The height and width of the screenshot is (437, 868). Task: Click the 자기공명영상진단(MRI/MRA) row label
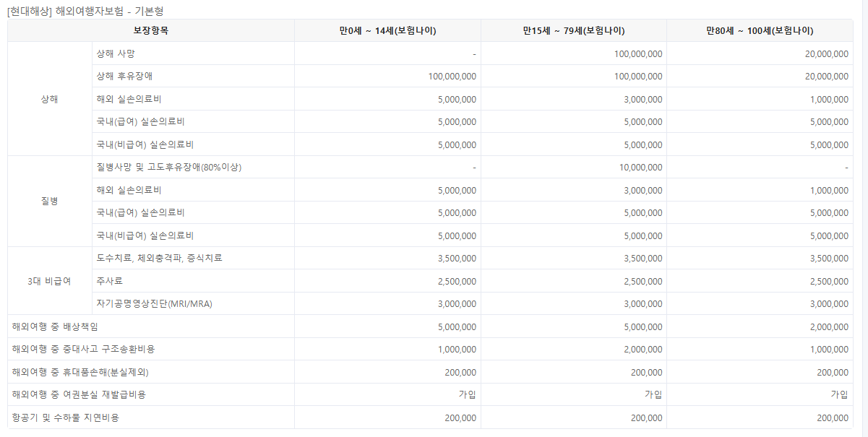click(x=154, y=304)
